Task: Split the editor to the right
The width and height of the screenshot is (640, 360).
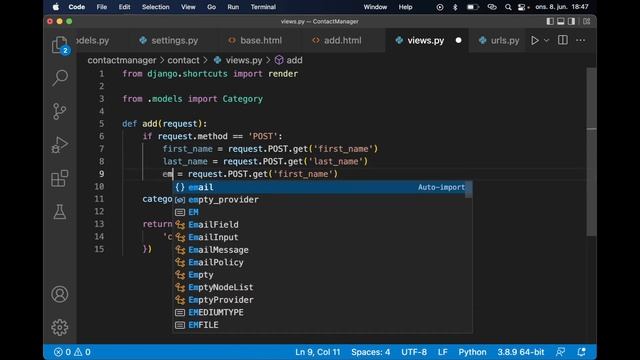Action: [563, 40]
